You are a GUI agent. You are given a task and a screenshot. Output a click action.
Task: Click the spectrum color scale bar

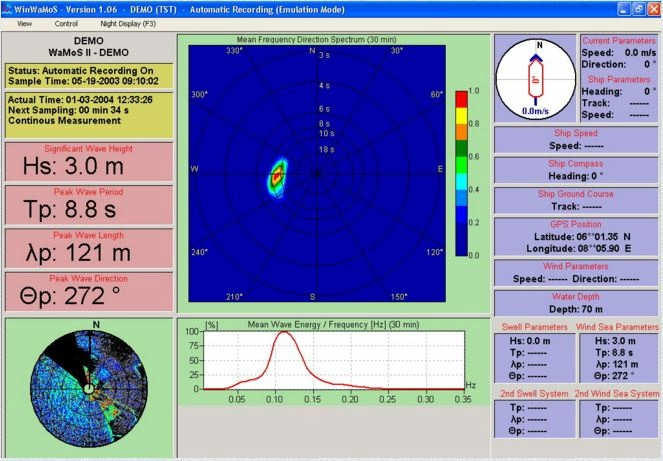click(460, 172)
